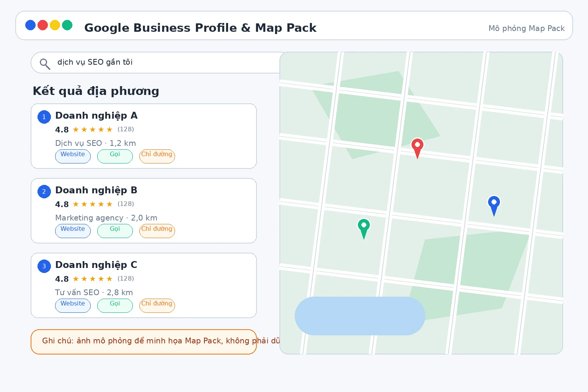The height and width of the screenshot is (392, 588).
Task: Click rank badge 1 for Doanh nghiệp A
Action: pyautogui.click(x=44, y=117)
